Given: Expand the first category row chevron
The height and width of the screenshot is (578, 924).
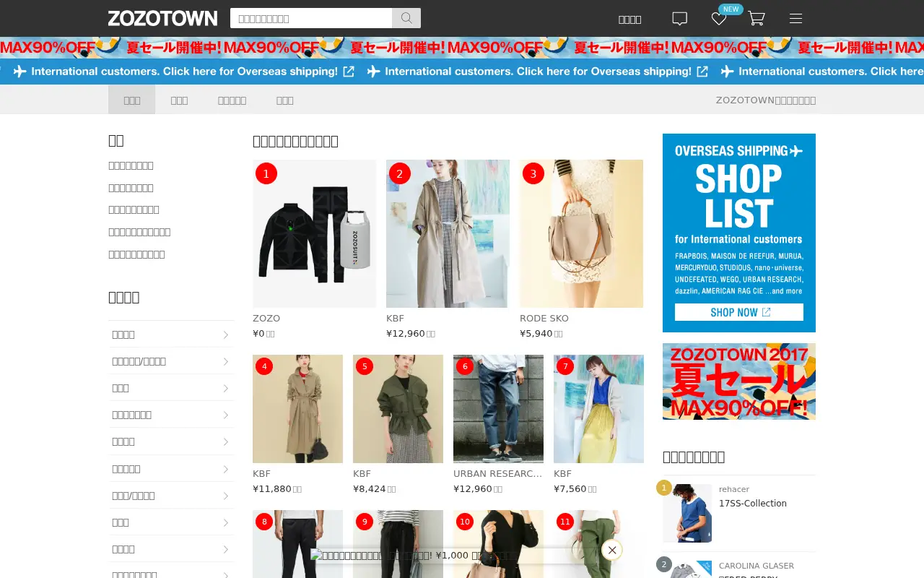Looking at the screenshot, I should [225, 335].
